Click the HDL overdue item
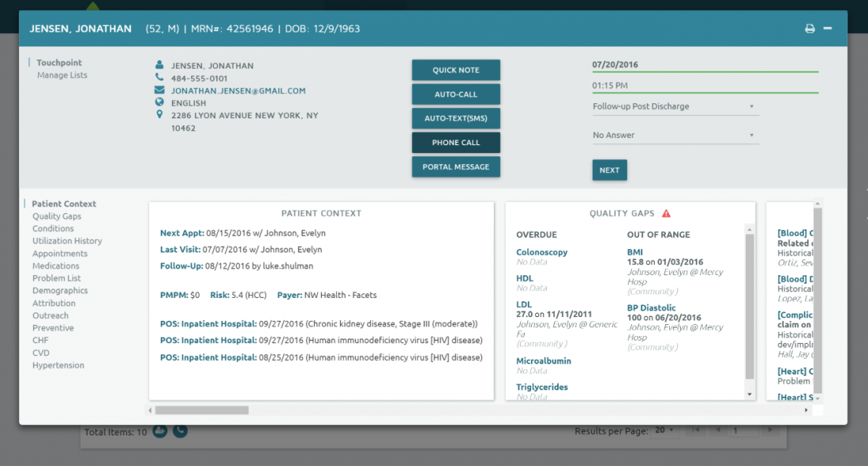 click(524, 278)
